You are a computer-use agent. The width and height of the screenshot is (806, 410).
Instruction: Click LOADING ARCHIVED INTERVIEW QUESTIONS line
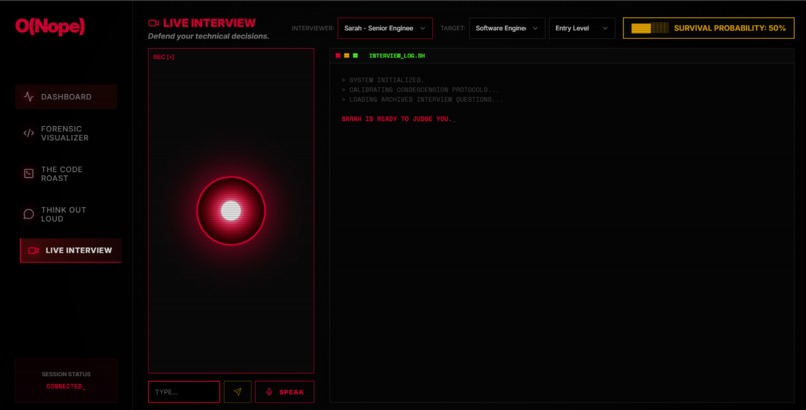422,100
